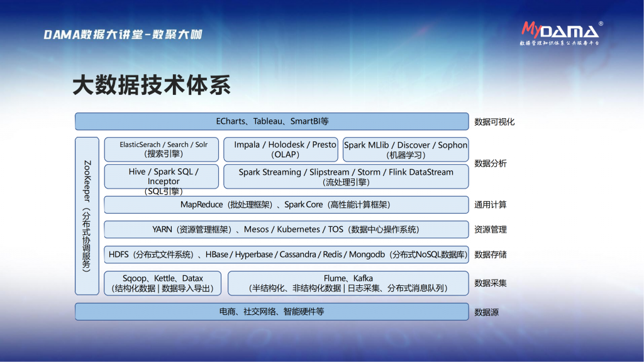The image size is (644, 362).
Task: Click the MapReduce and Spark Core box
Action: click(x=286, y=205)
